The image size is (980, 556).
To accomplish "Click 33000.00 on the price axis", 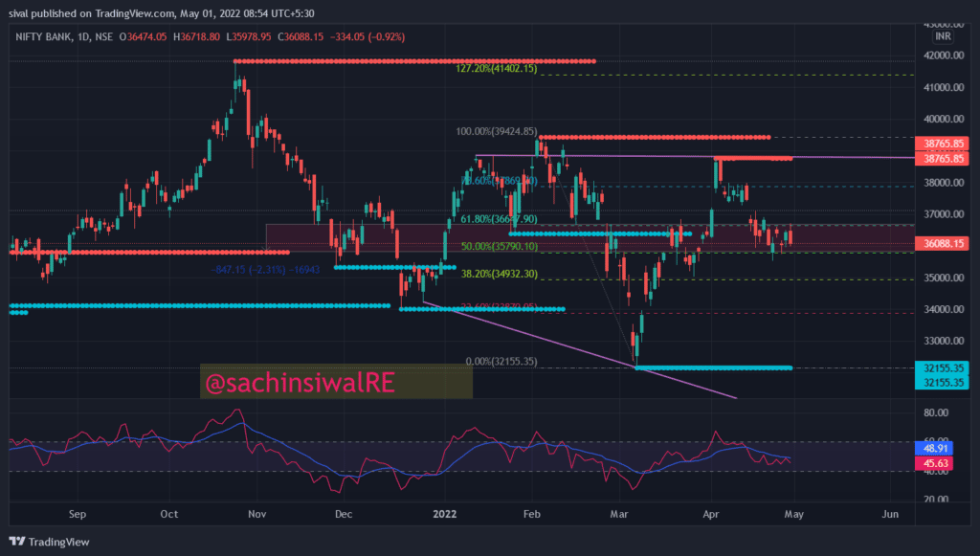I will click(944, 341).
